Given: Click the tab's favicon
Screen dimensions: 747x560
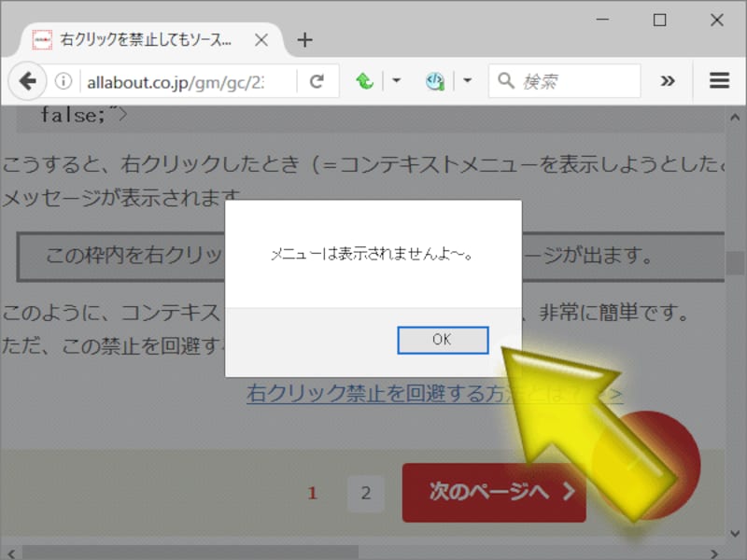Looking at the screenshot, I should pyautogui.click(x=42, y=40).
